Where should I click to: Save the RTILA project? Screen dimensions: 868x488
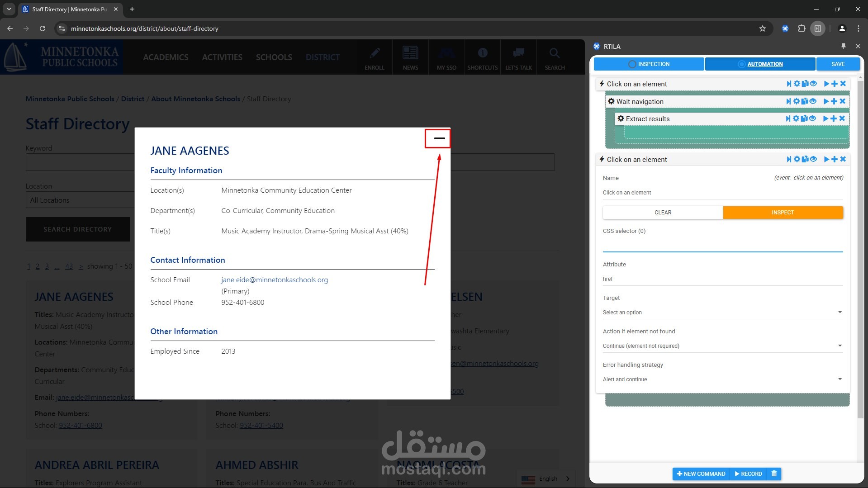[x=838, y=64]
